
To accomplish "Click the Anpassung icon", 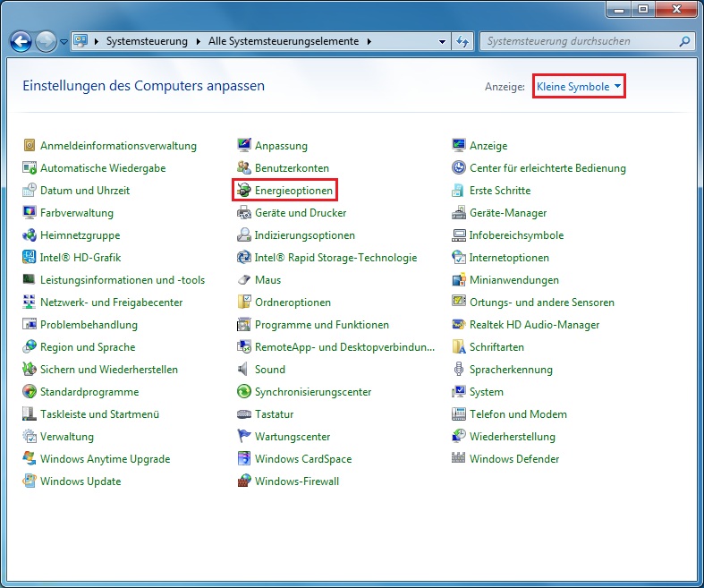I will (x=244, y=145).
